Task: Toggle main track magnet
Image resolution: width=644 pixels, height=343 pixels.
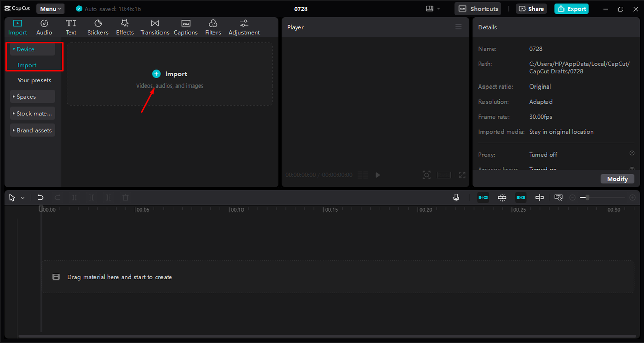Action: coord(483,198)
